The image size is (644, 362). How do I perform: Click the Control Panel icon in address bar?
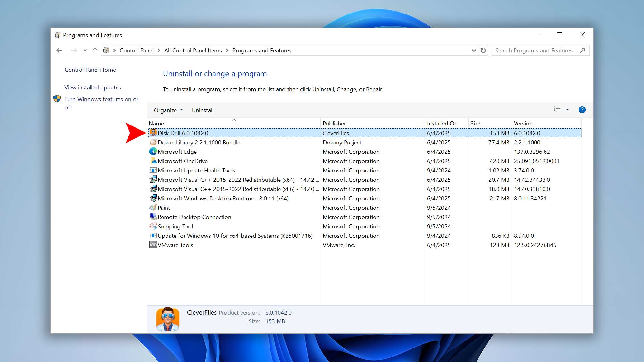coord(106,50)
